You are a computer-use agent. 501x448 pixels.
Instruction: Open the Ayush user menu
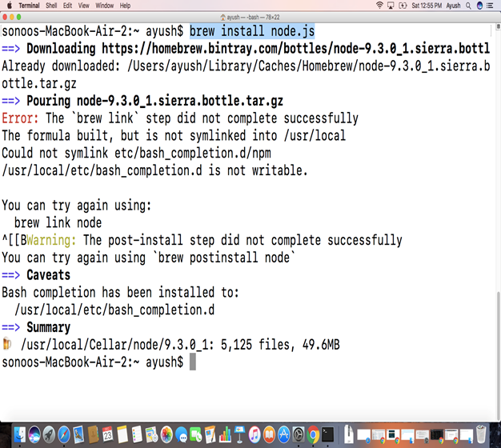pyautogui.click(x=454, y=6)
